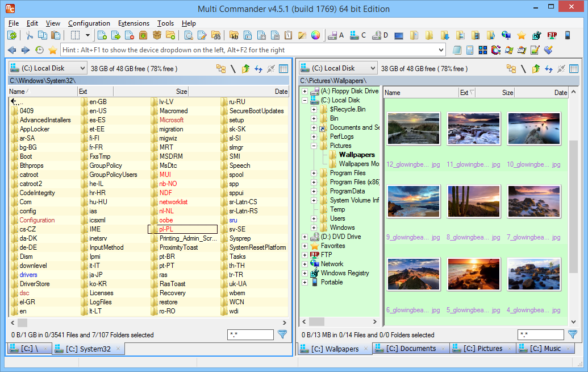Select the DriverStore folder in left panel
Viewport: 588px width, 372px height.
(x=35, y=284)
